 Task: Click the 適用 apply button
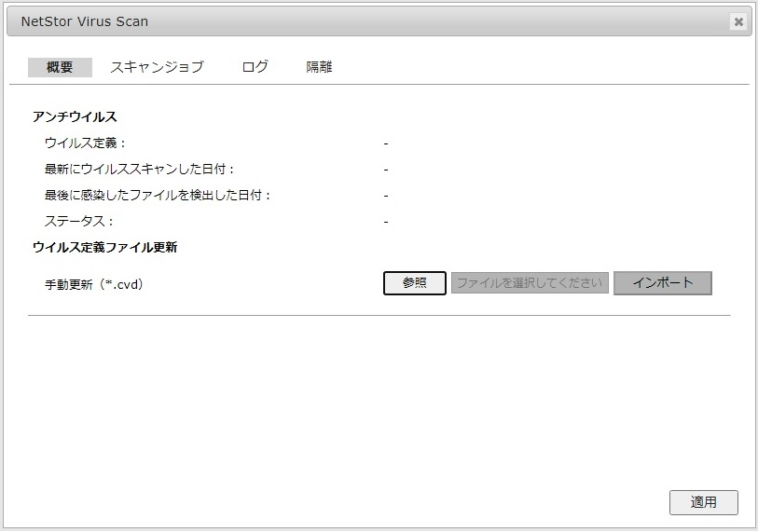(703, 502)
